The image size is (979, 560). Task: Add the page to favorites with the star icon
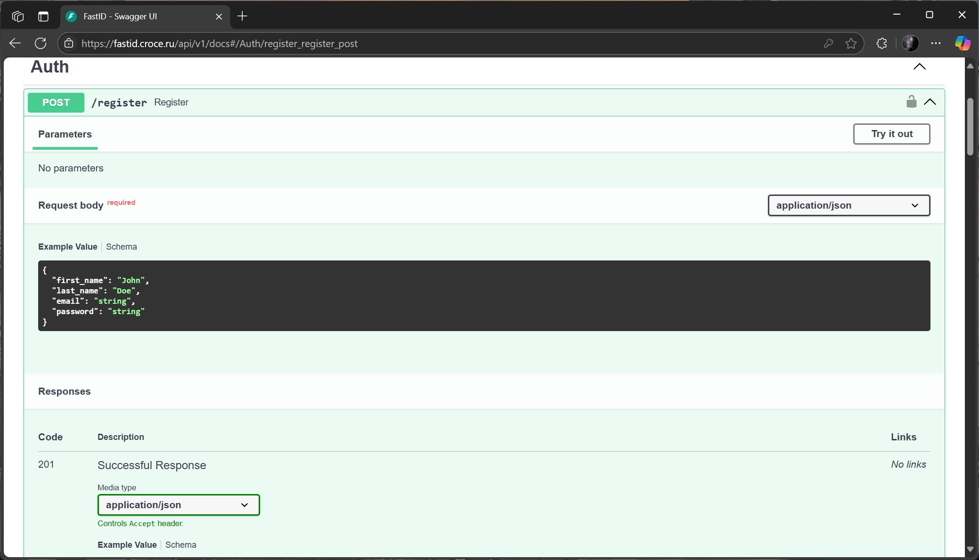851,43
